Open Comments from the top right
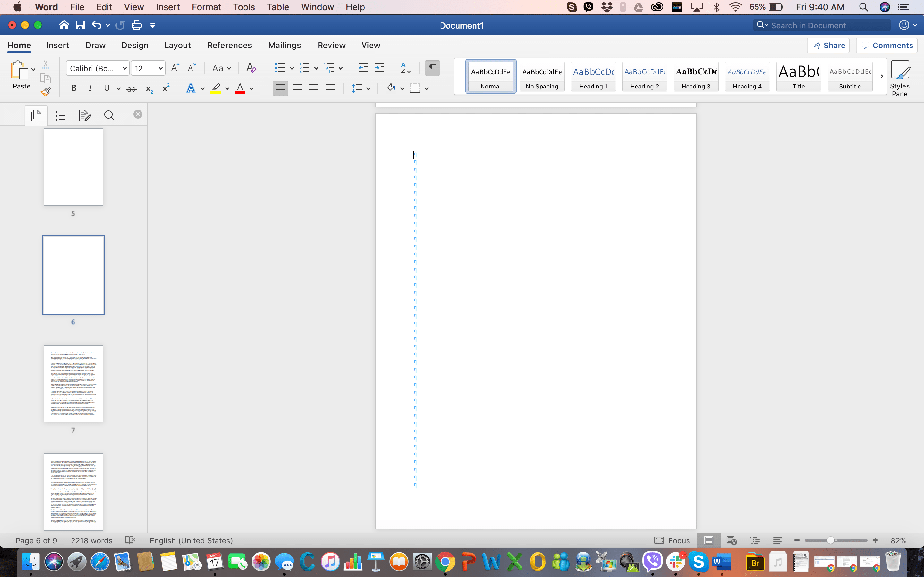Image resolution: width=924 pixels, height=577 pixels. pos(886,45)
